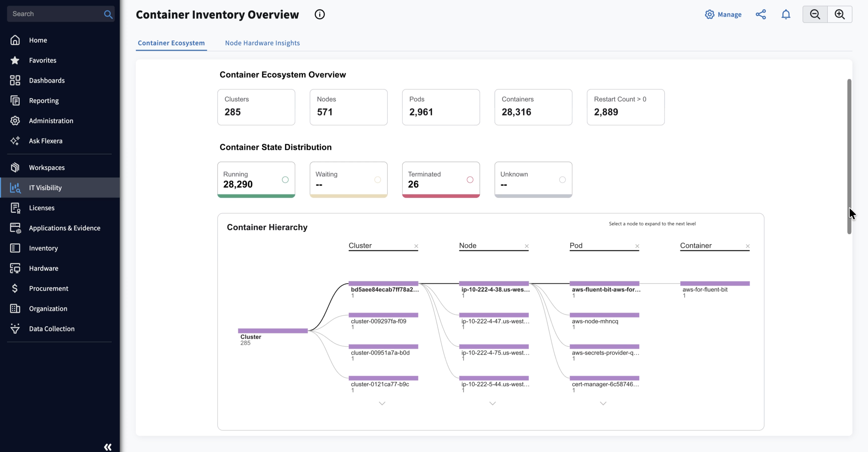This screenshot has height=452, width=868.
Task: Click the zoom out magnifier button
Action: click(815, 15)
